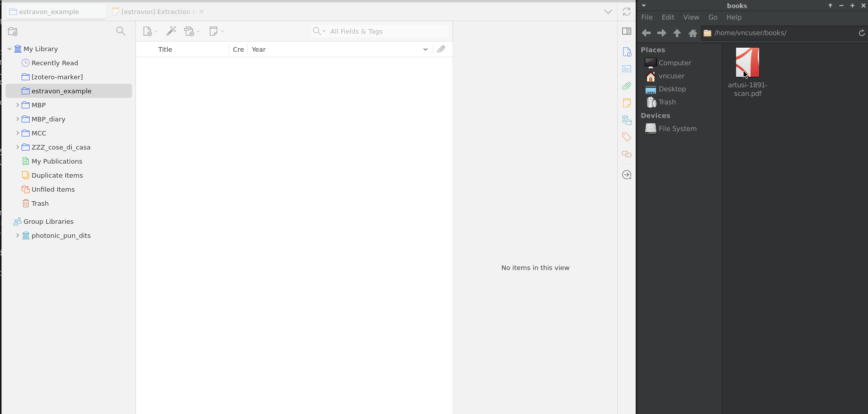
Task: Select the ZZZ_cose_di_casa collection row
Action: point(69,147)
